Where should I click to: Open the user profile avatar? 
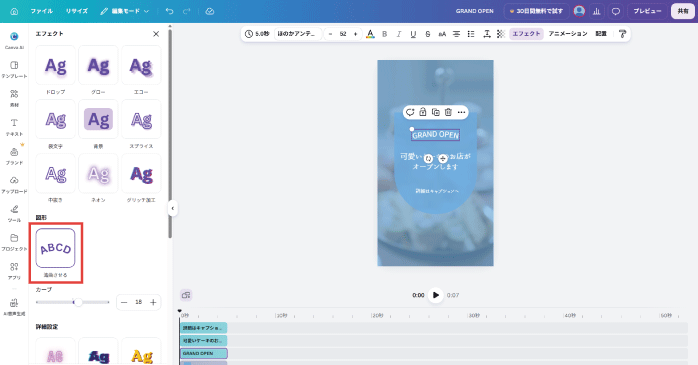[579, 11]
